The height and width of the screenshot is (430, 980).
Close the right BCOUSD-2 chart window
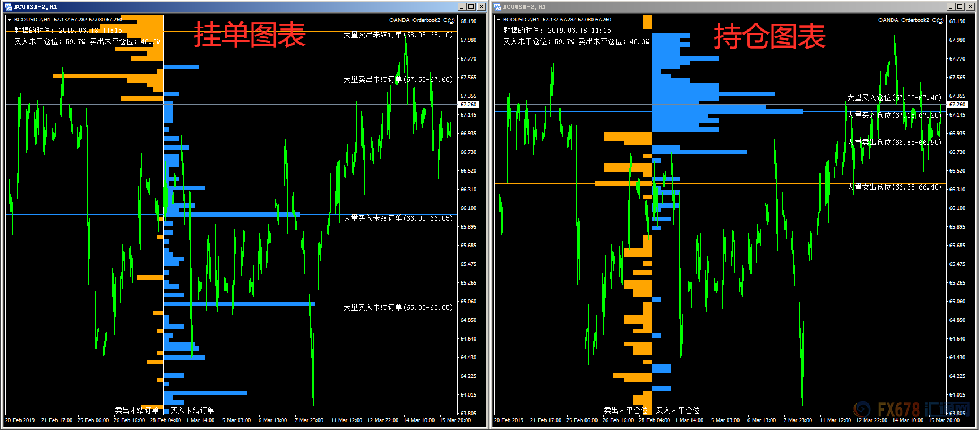pos(970,7)
